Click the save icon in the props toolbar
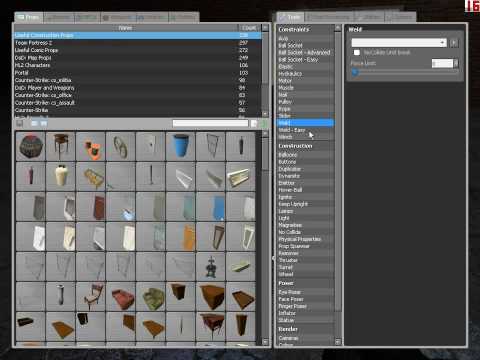This screenshot has width=480, height=360. (x=20, y=124)
